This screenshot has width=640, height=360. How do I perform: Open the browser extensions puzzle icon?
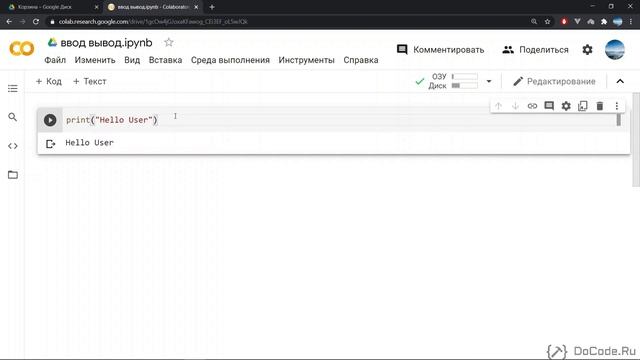(604, 22)
